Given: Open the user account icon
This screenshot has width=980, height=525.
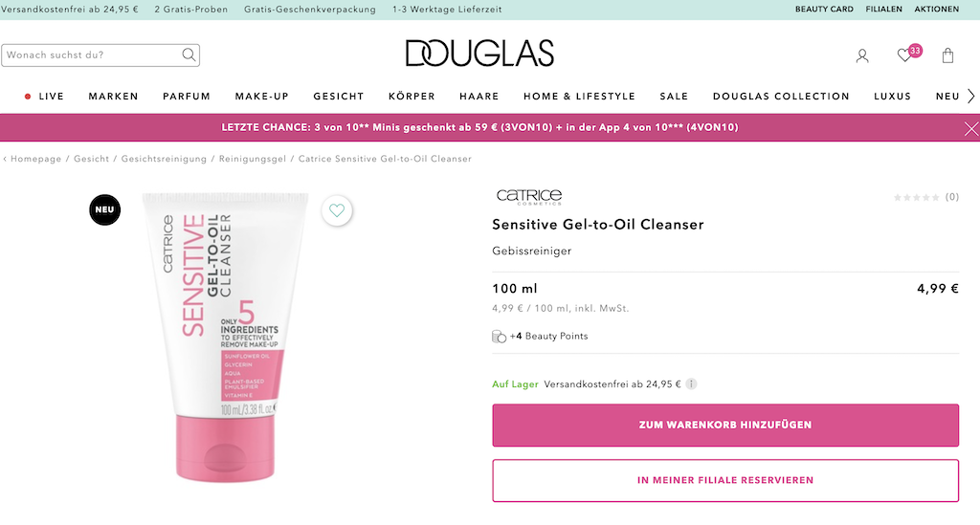Looking at the screenshot, I should pyautogui.click(x=862, y=56).
